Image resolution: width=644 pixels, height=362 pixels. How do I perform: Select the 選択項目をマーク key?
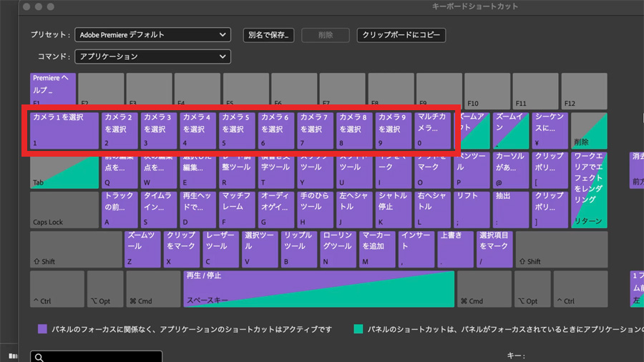pos(494,249)
